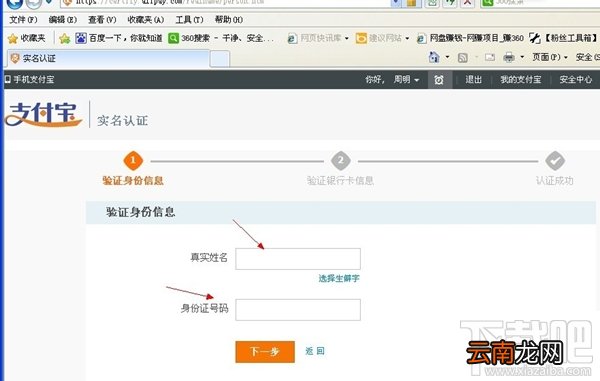This screenshot has height=381, width=600.
Task: Click the stop loading X icon
Action: click(x=467, y=3)
